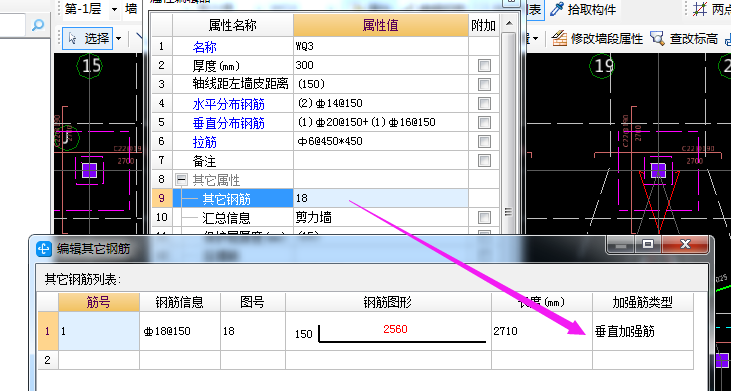Minimize the 编辑其它钢筋 dialog

click(x=620, y=244)
